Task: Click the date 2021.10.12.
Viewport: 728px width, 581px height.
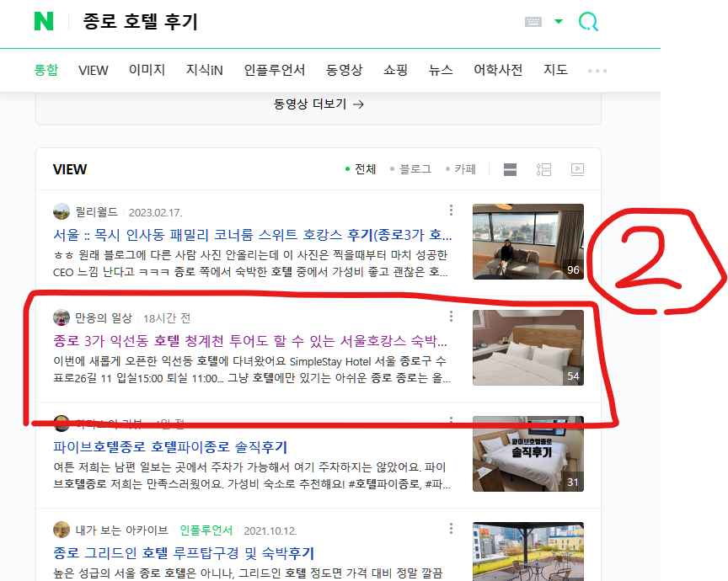Action: pyautogui.click(x=270, y=530)
